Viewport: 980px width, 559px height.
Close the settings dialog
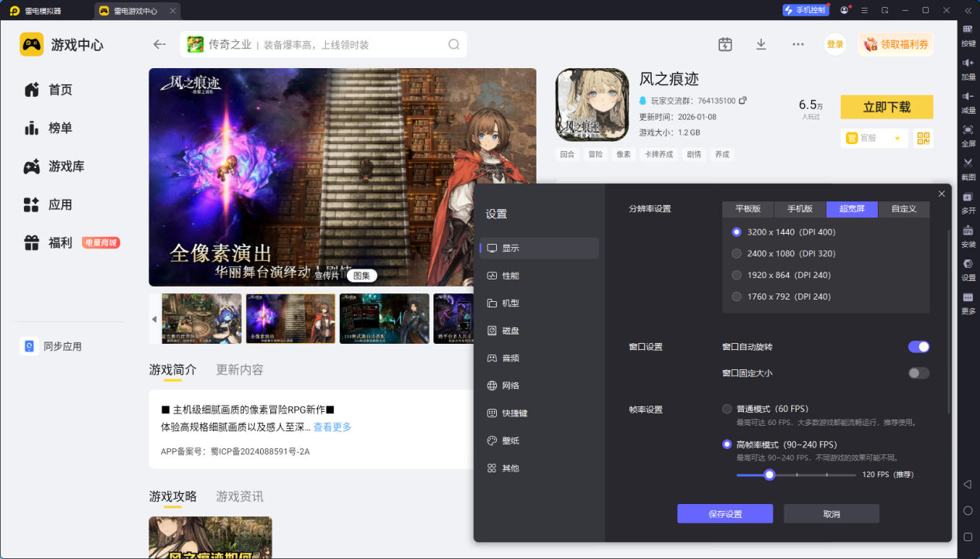point(941,194)
